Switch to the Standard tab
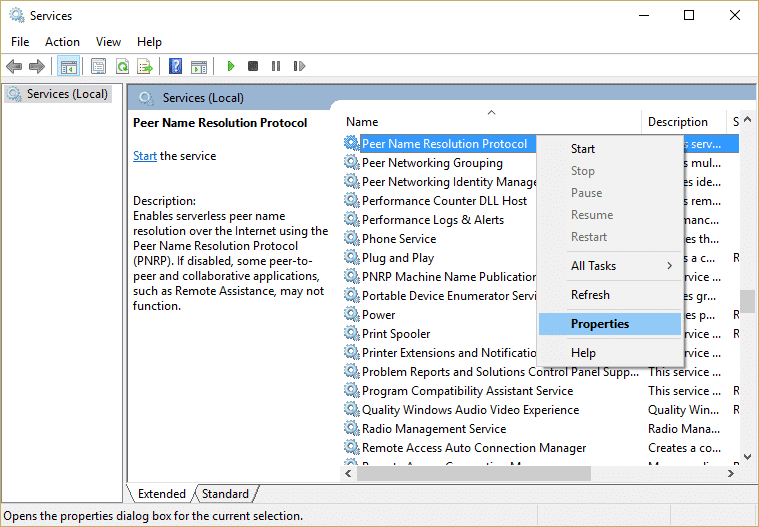This screenshot has height=527, width=759. tap(225, 494)
